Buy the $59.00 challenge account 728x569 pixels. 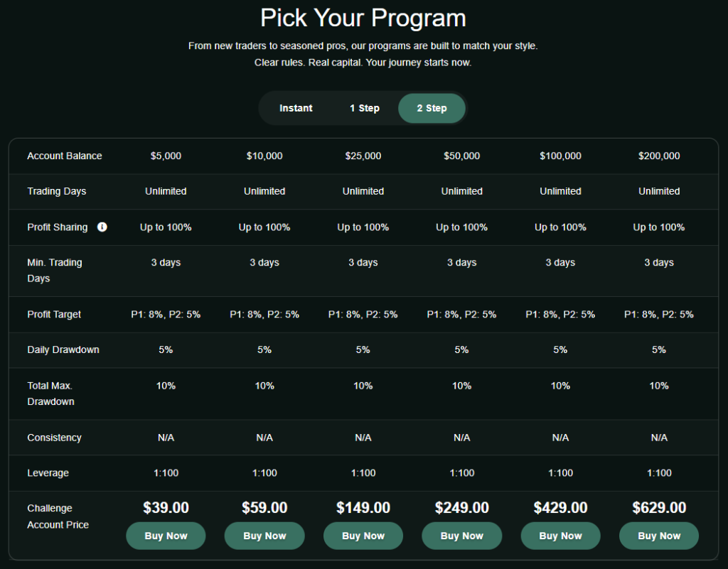[264, 536]
